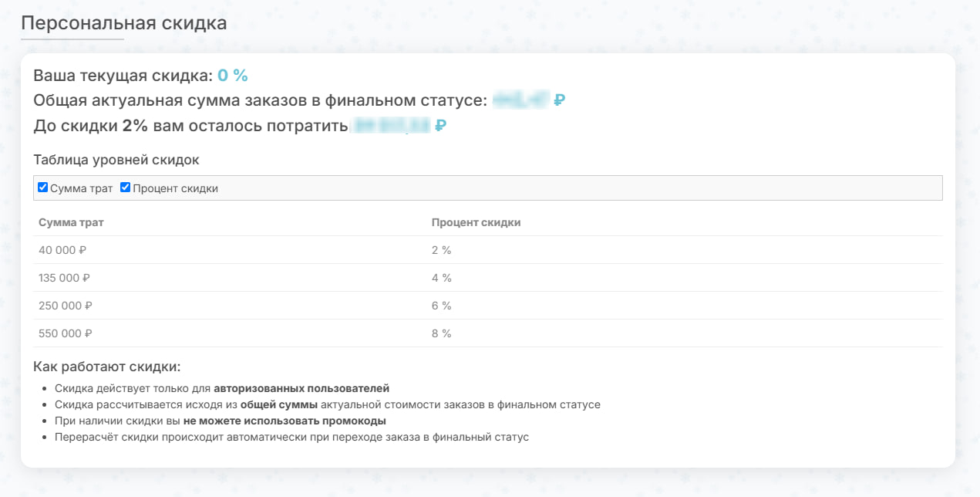Viewport: 980px width, 497px height.
Task: Select the 135 000 ₽ spending cell
Action: (65, 278)
